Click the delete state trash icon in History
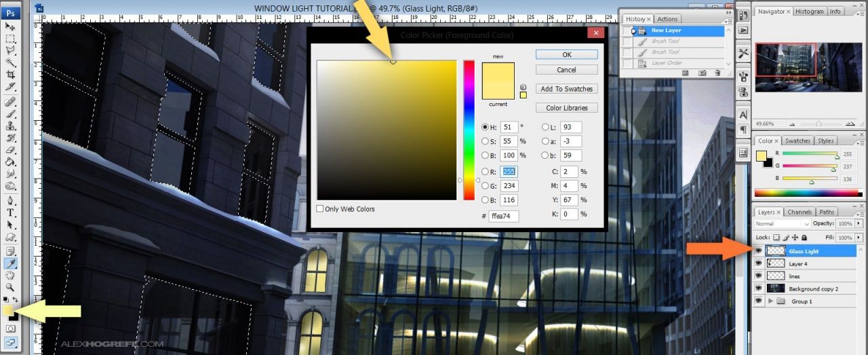Viewport: 868px width, 355px height. 716,73
